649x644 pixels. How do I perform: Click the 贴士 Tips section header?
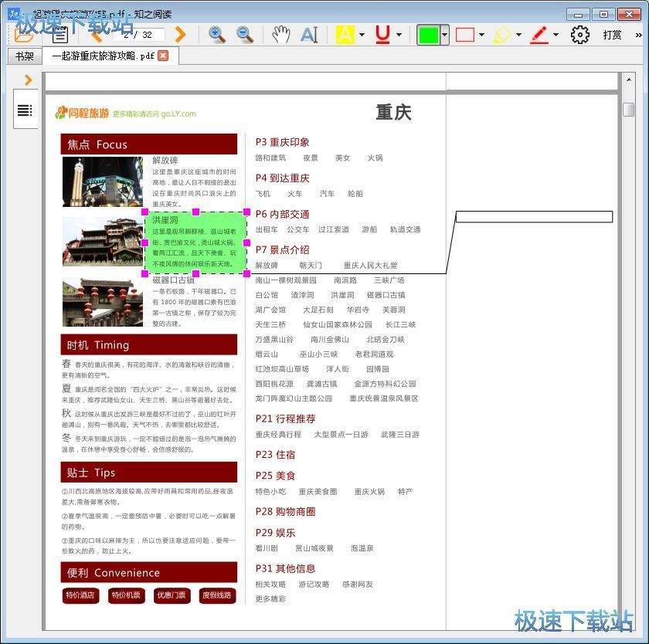[x=149, y=473]
